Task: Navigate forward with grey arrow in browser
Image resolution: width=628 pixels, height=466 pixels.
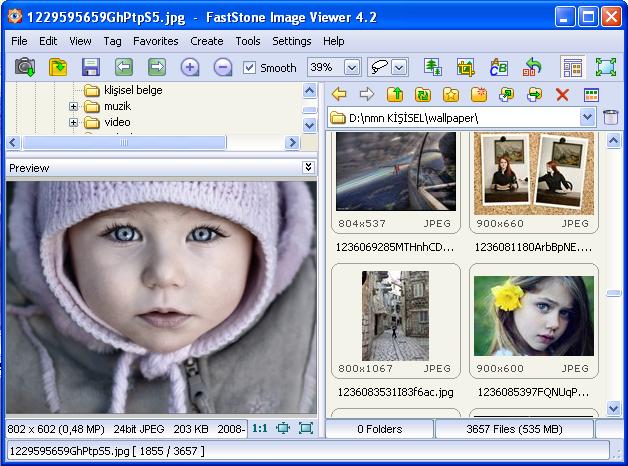Action: (x=367, y=94)
